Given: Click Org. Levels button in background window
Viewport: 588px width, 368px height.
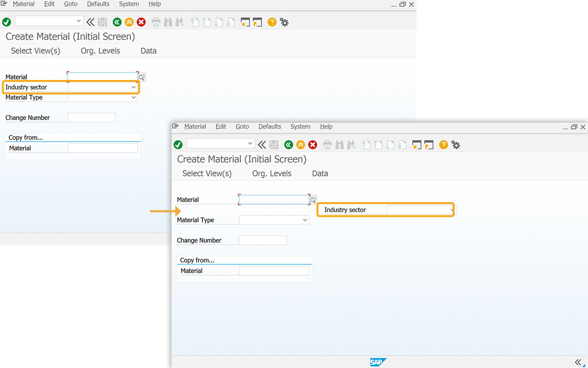Looking at the screenshot, I should pos(100,51).
